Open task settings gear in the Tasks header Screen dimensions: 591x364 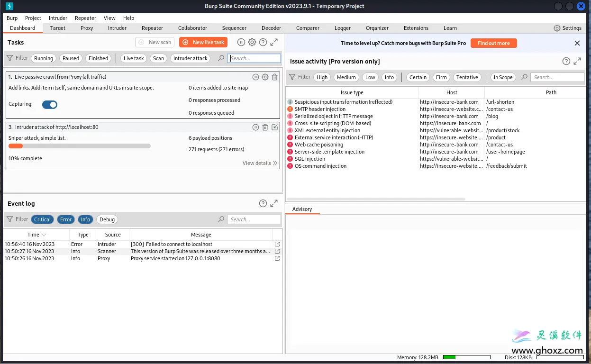(252, 42)
